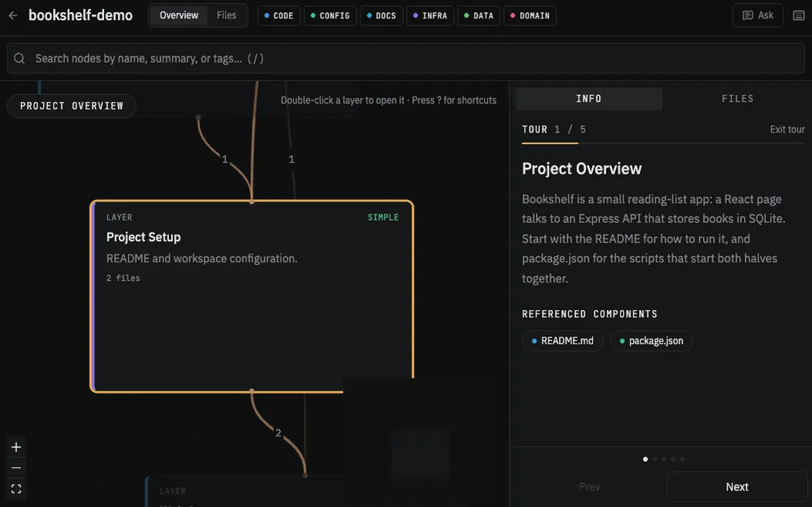This screenshot has height=507, width=812.
Task: Exit the tour
Action: click(787, 130)
